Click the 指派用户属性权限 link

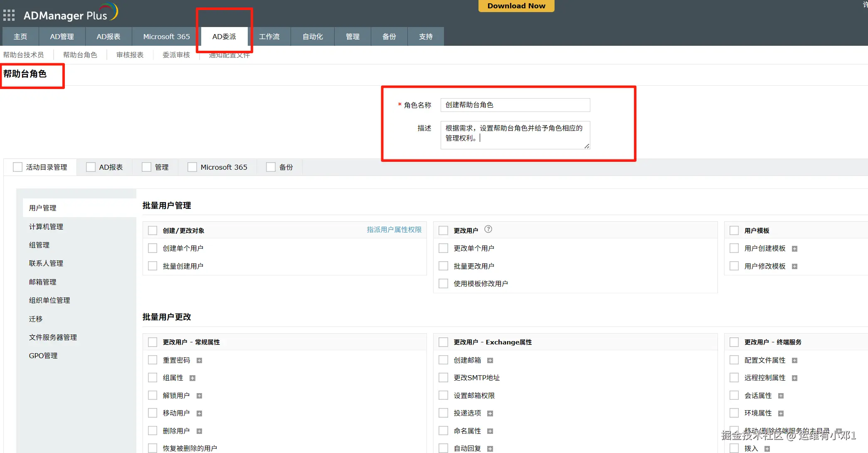pos(394,230)
